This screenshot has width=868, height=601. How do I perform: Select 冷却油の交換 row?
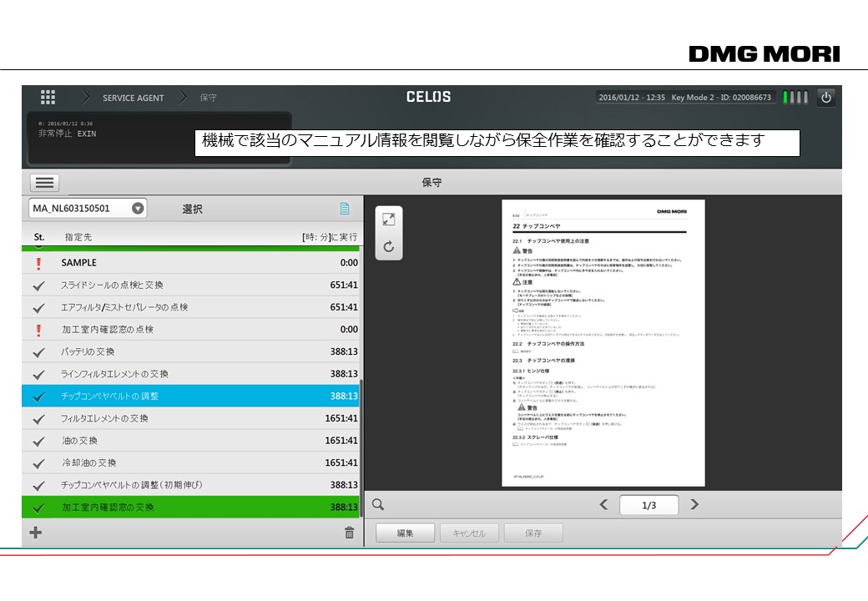click(191, 462)
